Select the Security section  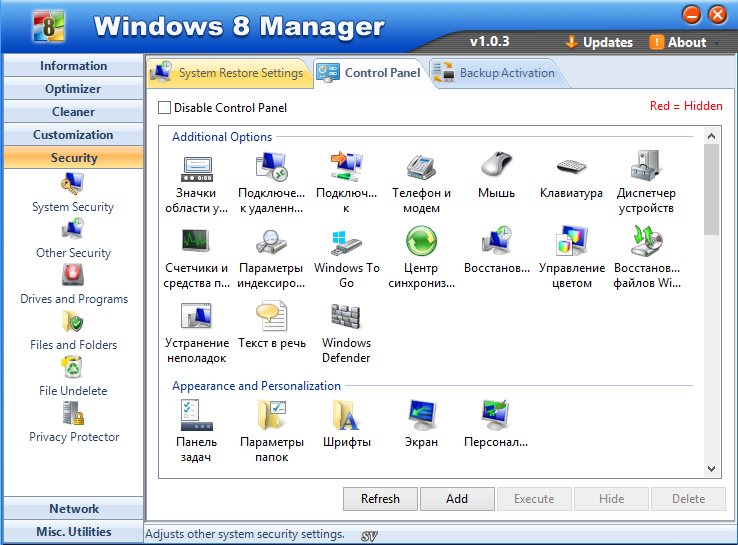73,158
